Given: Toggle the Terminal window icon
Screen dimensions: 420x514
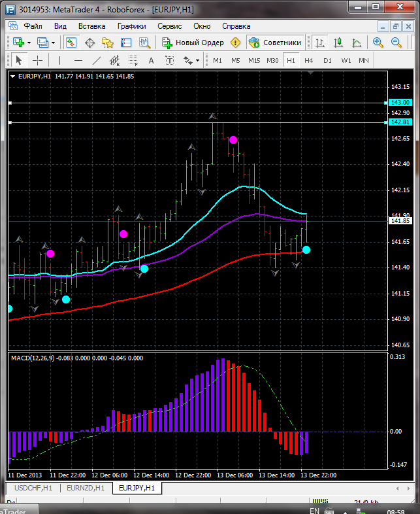Looking at the screenshot, I should point(126,43).
